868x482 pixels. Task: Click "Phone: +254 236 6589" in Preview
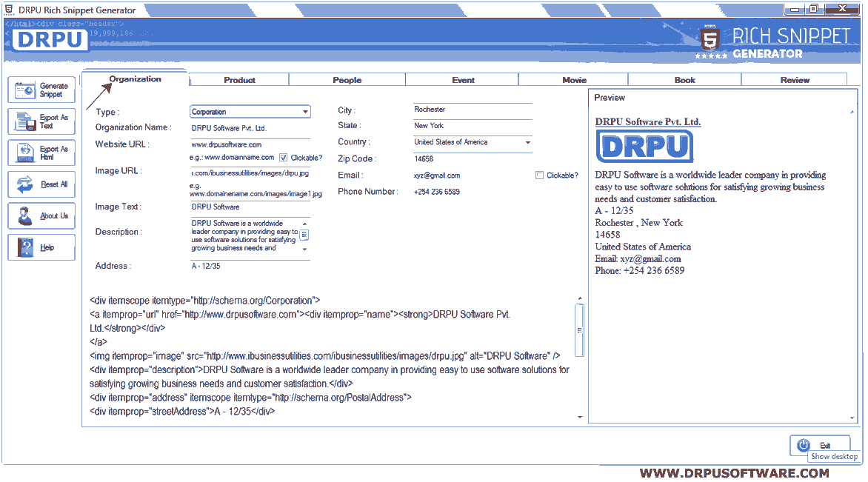[x=639, y=271]
